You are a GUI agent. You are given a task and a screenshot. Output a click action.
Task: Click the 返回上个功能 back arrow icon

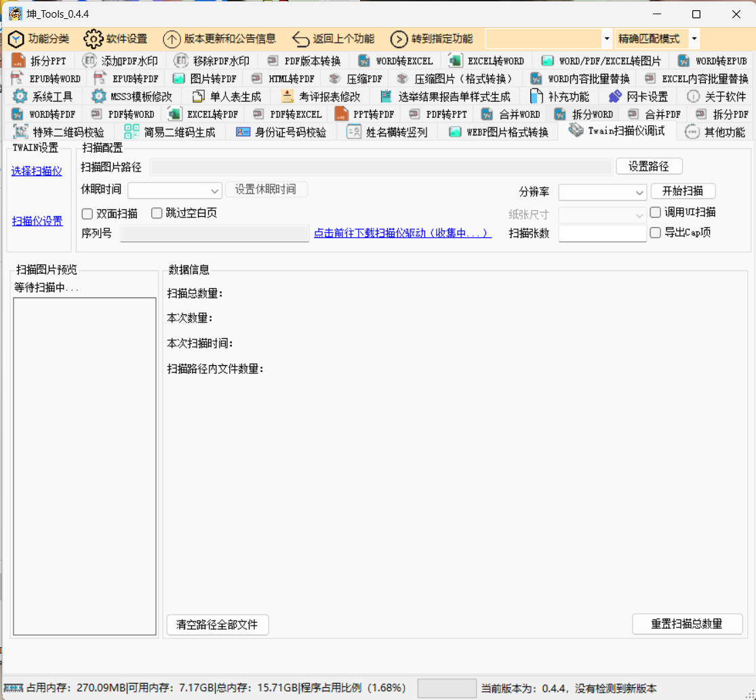point(300,39)
